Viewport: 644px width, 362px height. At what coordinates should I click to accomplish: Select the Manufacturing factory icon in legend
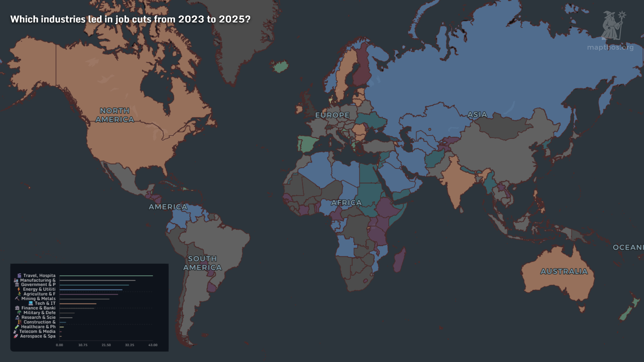pyautogui.click(x=16, y=280)
